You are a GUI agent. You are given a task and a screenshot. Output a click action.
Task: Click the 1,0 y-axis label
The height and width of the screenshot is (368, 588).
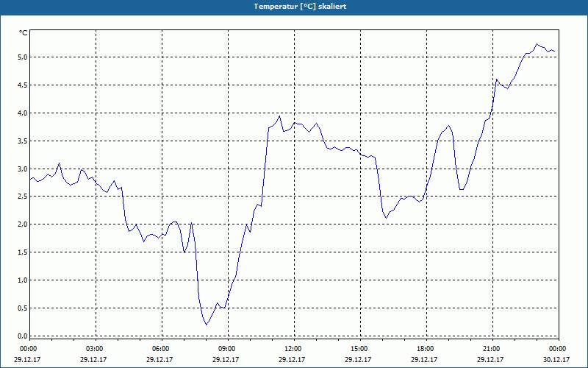pyautogui.click(x=23, y=280)
